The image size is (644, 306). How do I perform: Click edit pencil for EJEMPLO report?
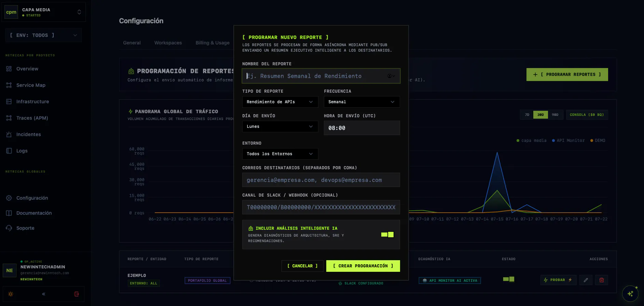[586, 280]
